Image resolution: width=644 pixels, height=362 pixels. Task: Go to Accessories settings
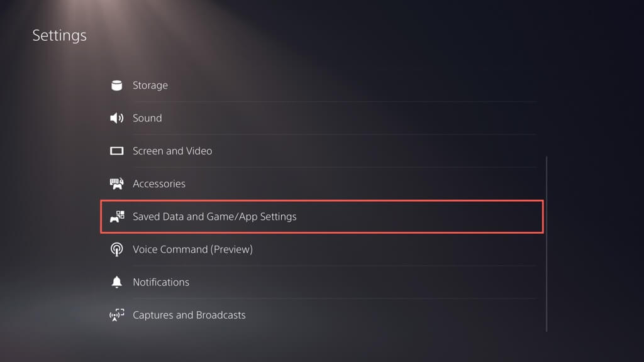coord(159,184)
